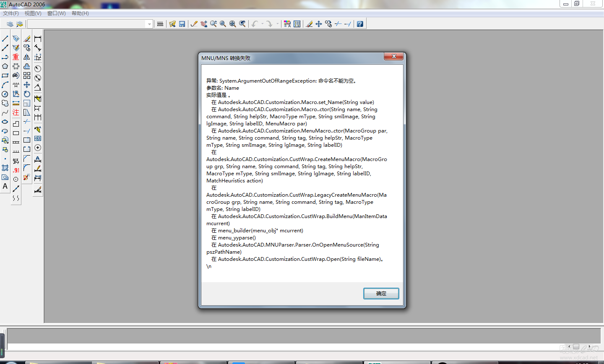Select the Move tool in Modify toolbar

point(27,85)
